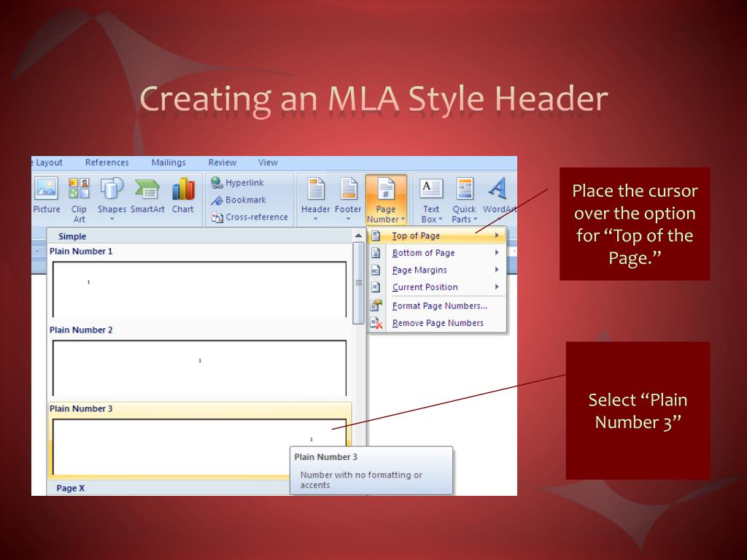Insert a Picture from the ribbon
This screenshot has height=560, width=747.
coord(46,195)
